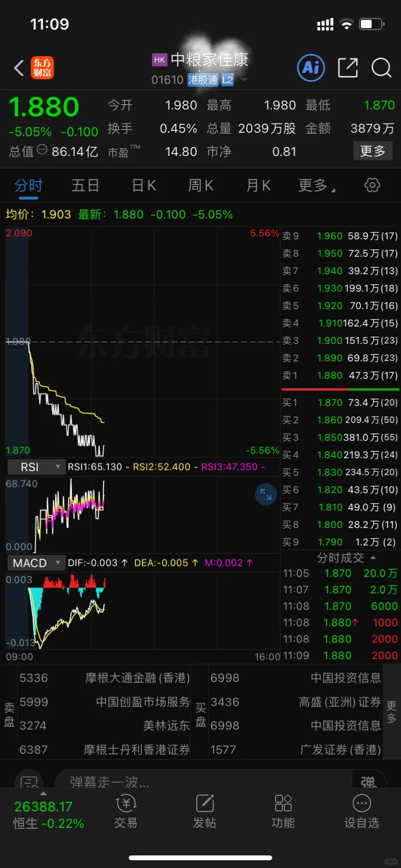Select 卖1 row at 1.880

point(340,375)
